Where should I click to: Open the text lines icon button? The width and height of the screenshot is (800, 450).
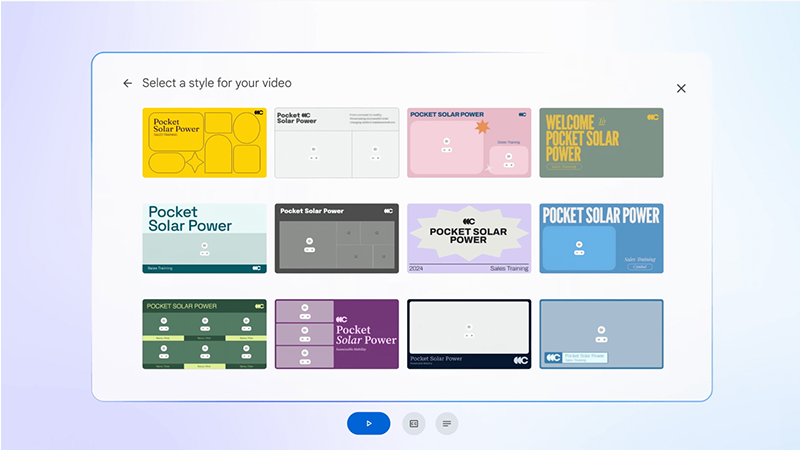tap(447, 423)
